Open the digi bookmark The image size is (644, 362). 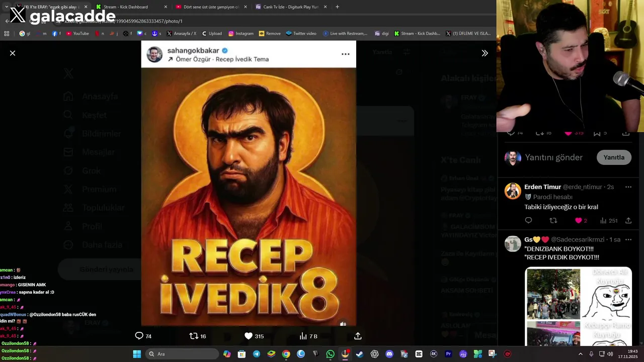[382, 34]
